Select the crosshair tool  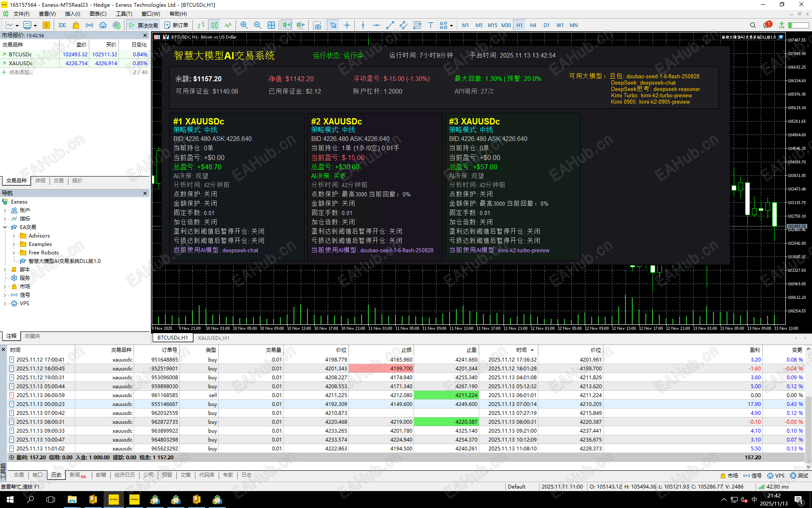click(x=347, y=25)
